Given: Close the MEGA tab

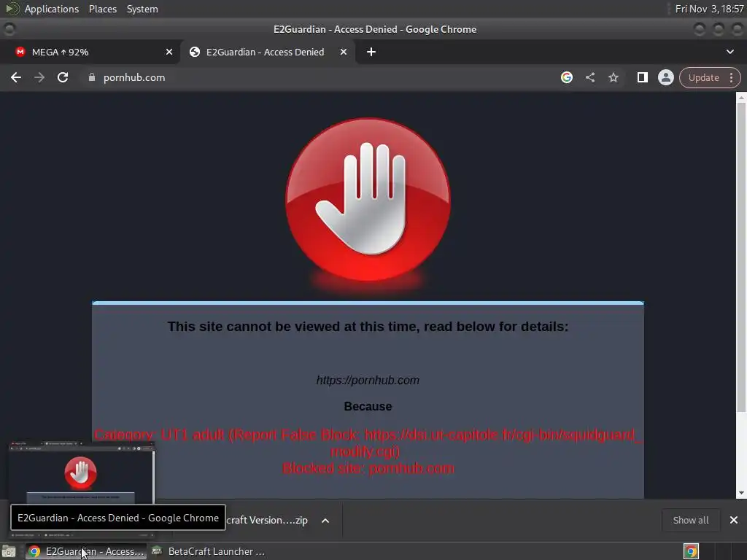Looking at the screenshot, I should tap(169, 52).
